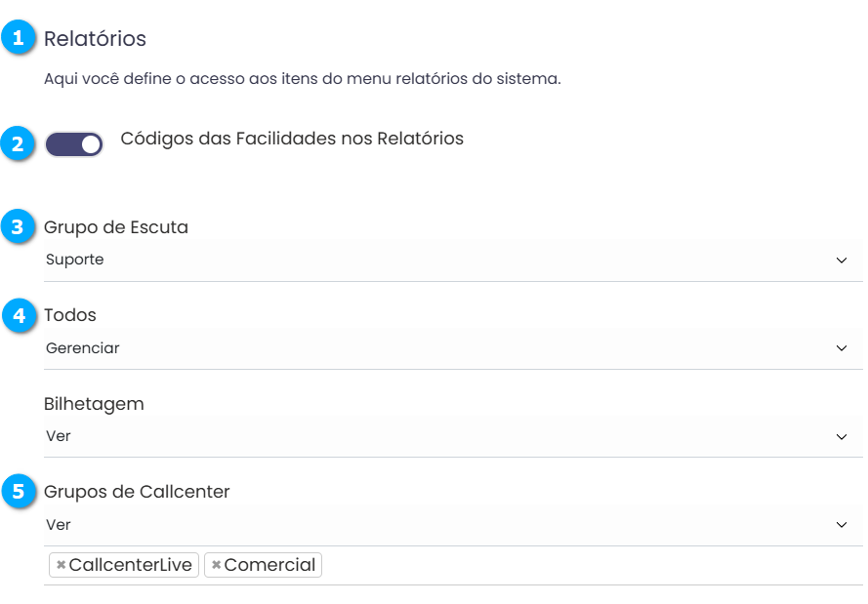This screenshot has width=868, height=604.
Task: Select the CallcenterLive group tag
Action: pos(131,565)
